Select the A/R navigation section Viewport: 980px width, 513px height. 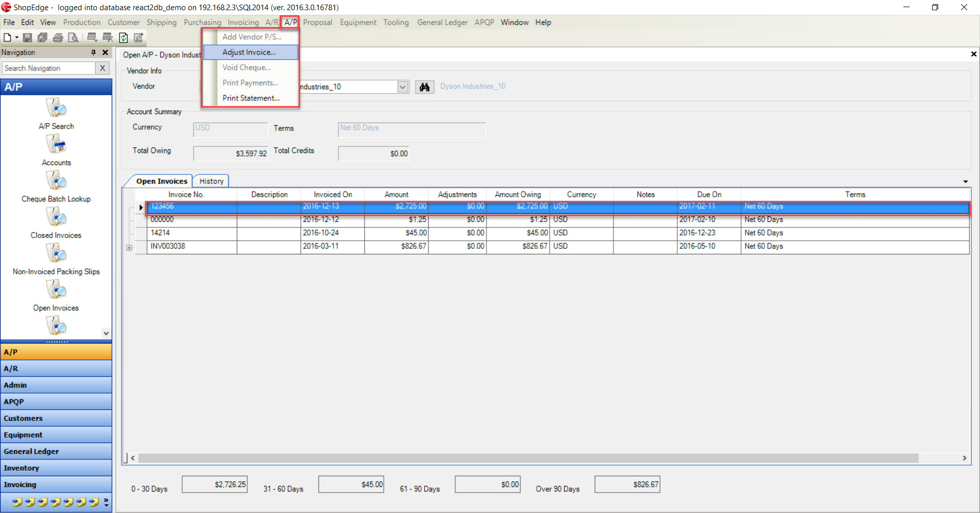point(56,368)
